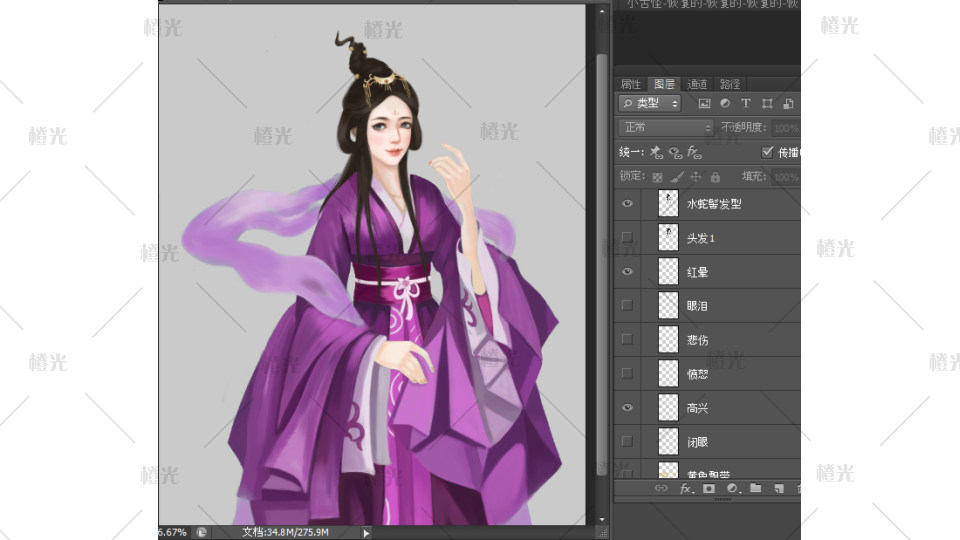Filter layers by type (T) text icon

(746, 103)
